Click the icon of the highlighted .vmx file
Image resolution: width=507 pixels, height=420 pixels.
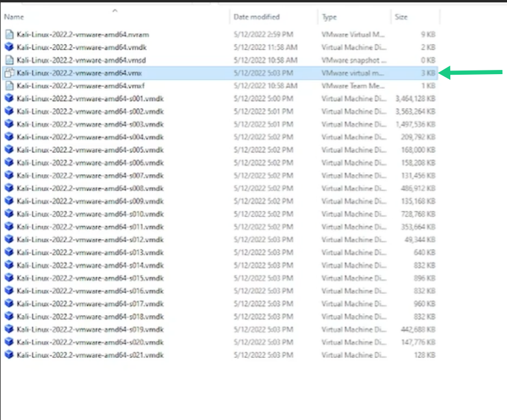click(x=10, y=73)
